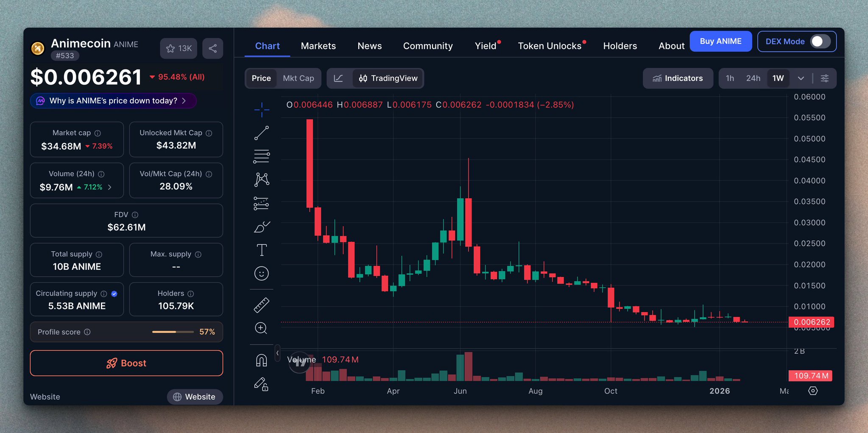
Task: Click the Animecoin logo icon
Action: (38, 48)
